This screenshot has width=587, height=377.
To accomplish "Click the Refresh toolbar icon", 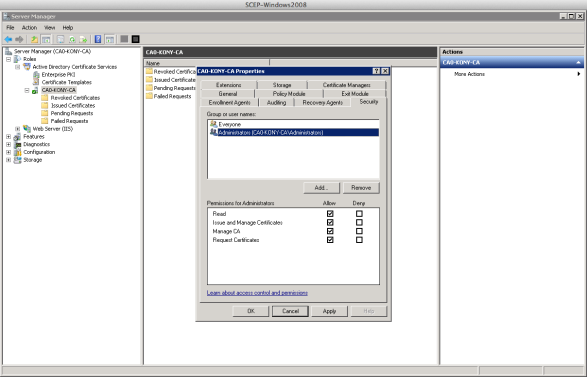I will pos(72,39).
